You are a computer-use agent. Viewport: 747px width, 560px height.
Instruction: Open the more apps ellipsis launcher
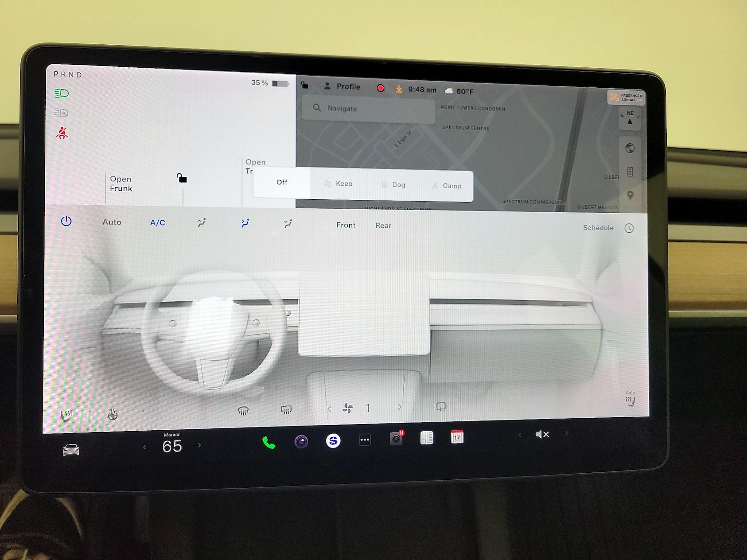click(x=365, y=440)
